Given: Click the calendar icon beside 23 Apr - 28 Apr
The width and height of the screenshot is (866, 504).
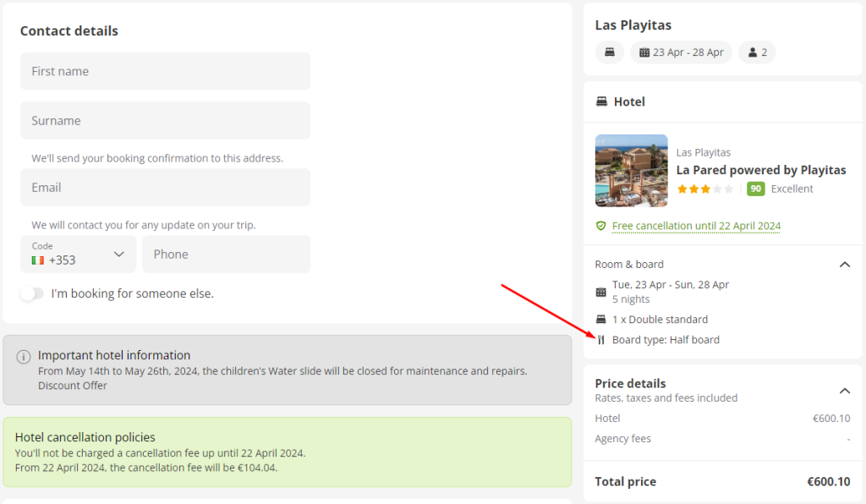Looking at the screenshot, I should click(x=644, y=52).
